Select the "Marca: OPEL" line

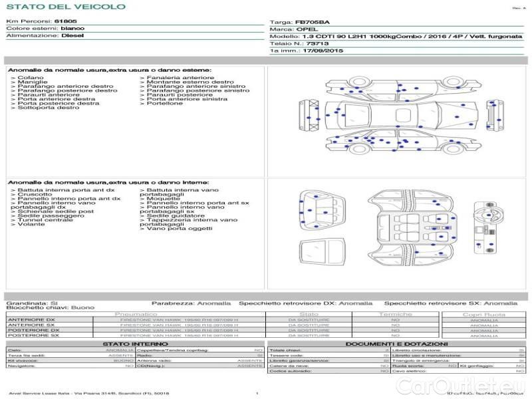293,29
